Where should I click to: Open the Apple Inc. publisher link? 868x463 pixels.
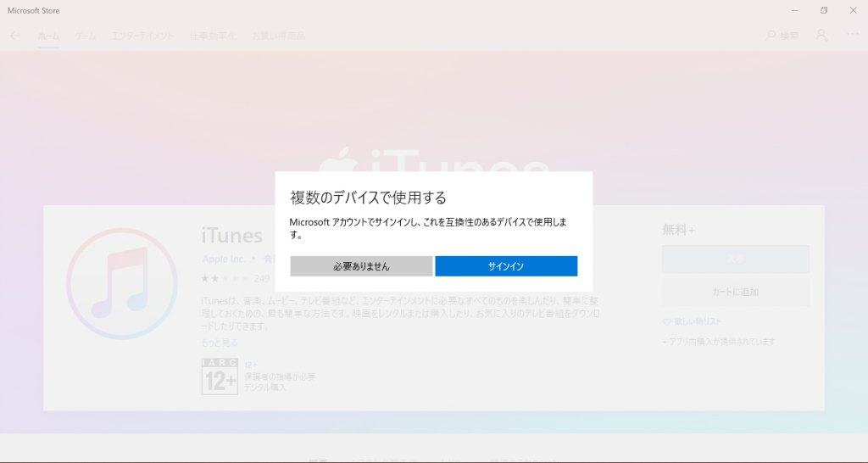223,259
